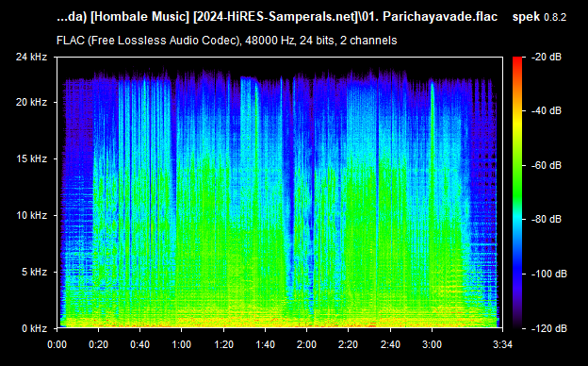The image size is (588, 366).
Task: Click the 24 kHz frequency label
Action: point(31,57)
